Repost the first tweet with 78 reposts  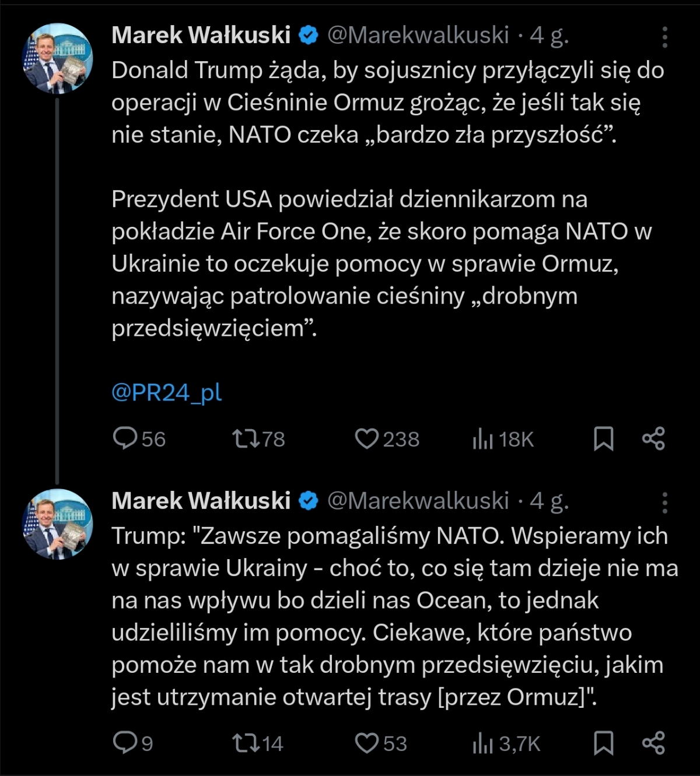[246, 438]
